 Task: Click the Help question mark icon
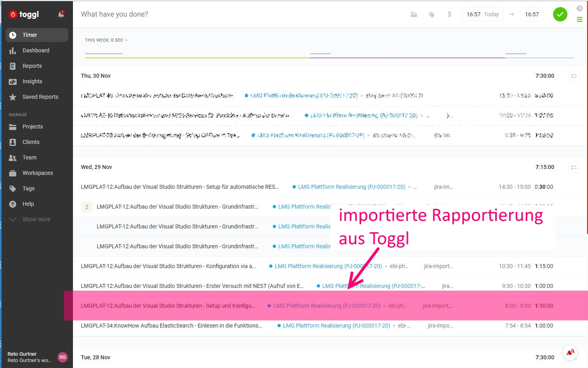(13, 204)
